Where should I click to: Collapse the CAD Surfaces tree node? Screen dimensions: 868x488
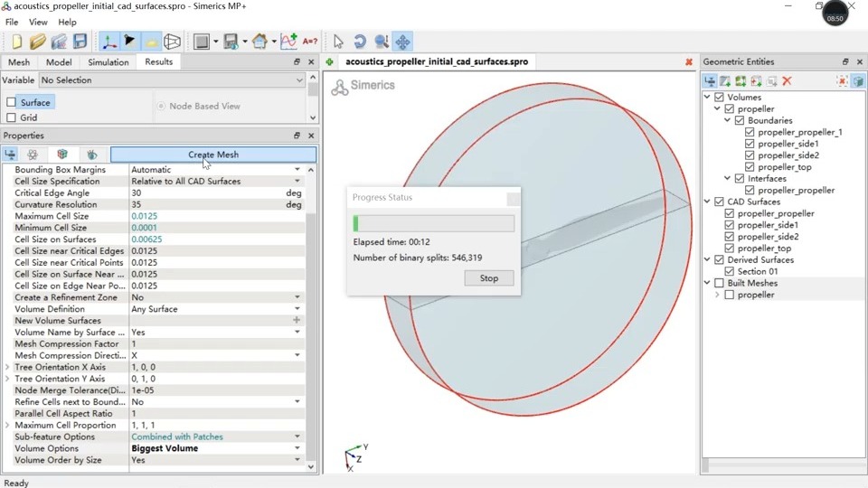(707, 202)
